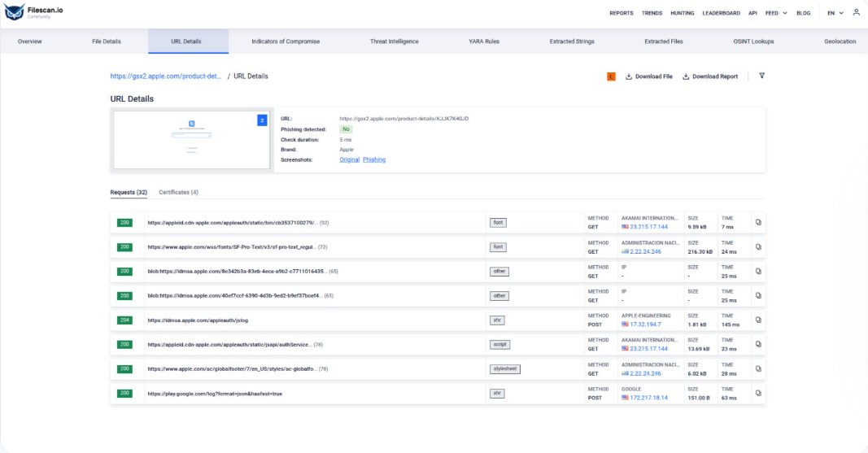Click IP 23.215.17.144 in authService row
This screenshot has height=453, width=868.
[649, 349]
